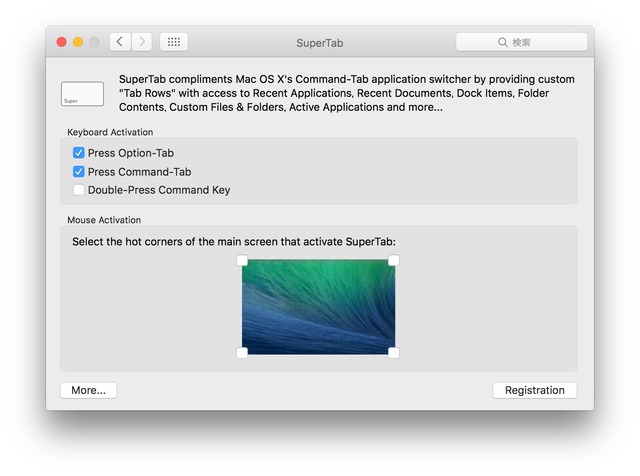Image resolution: width=640 pixels, height=476 pixels.
Task: Click the magnifier icon in search field
Action: [502, 42]
